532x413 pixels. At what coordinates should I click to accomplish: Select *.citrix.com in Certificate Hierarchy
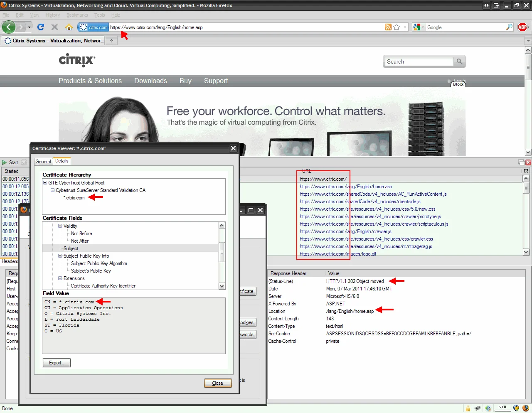(x=74, y=198)
